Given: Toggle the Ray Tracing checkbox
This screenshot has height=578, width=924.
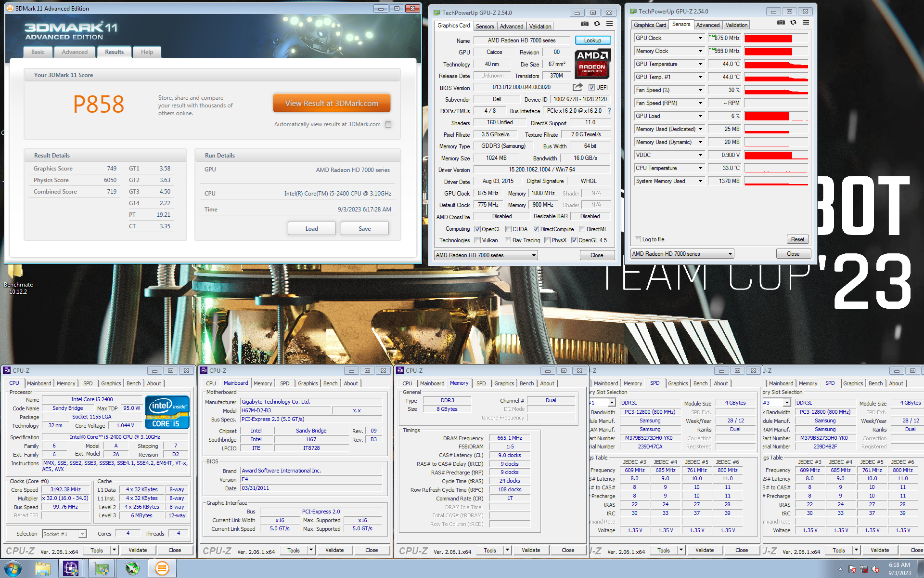Looking at the screenshot, I should coord(508,240).
